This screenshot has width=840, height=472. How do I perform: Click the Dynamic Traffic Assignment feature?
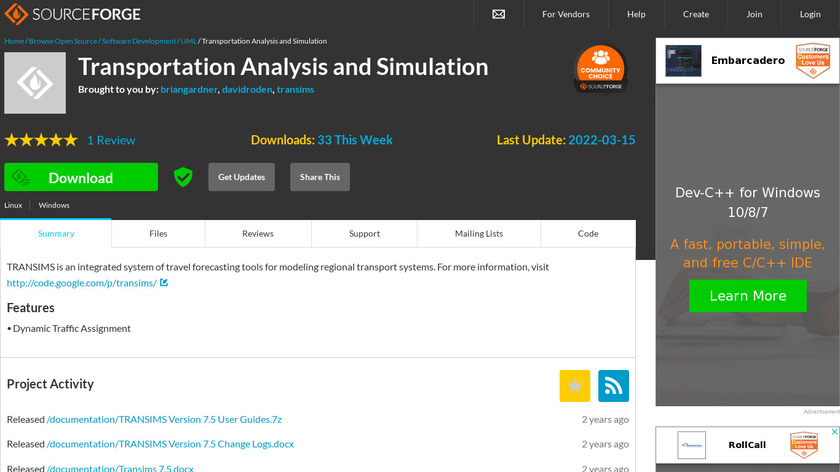click(x=72, y=328)
